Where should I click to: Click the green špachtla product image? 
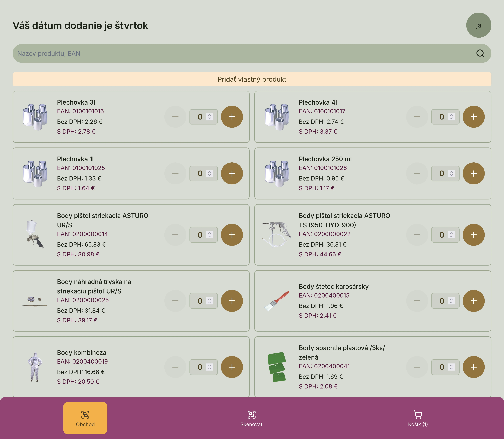click(277, 367)
